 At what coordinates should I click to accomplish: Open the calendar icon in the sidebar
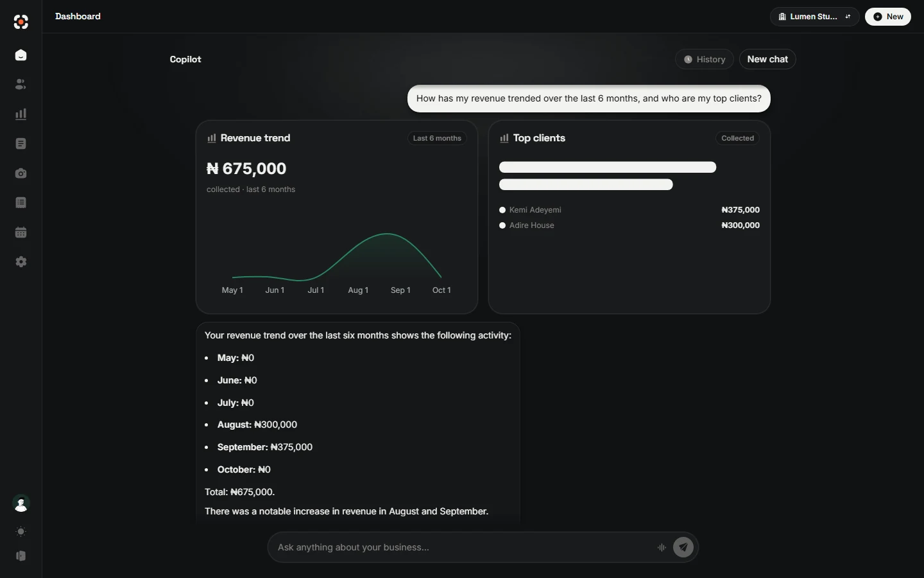click(x=21, y=232)
